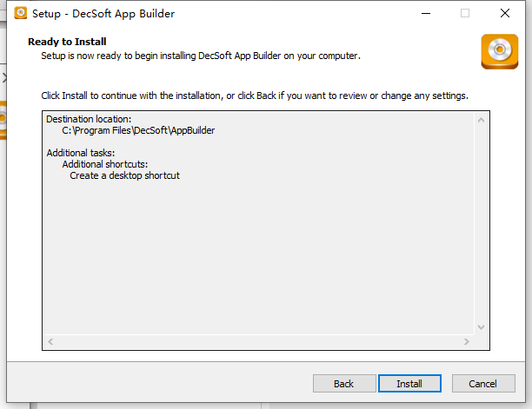Click the scroll down arrow in summary box
This screenshot has height=409, width=532.
pos(481,327)
